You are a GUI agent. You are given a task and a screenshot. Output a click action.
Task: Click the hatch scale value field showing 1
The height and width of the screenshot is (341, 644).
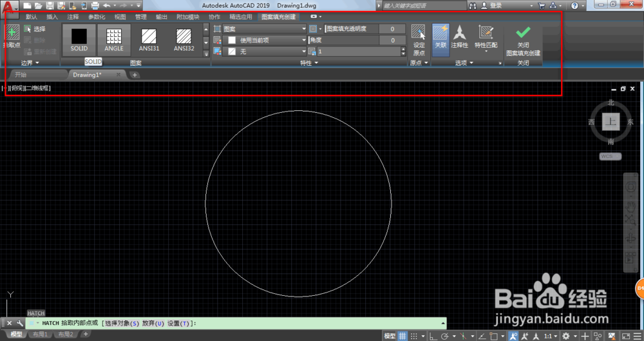click(x=358, y=52)
